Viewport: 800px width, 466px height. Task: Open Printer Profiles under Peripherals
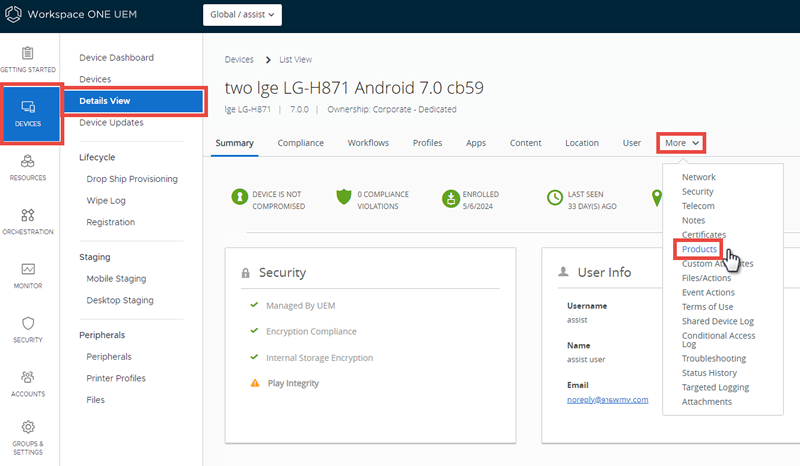[x=116, y=378]
